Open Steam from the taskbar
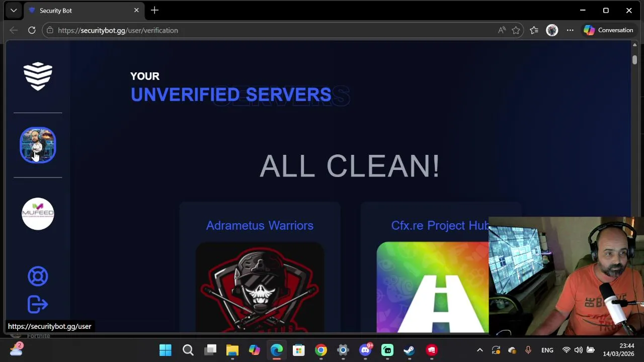Image resolution: width=644 pixels, height=362 pixels. pos(410,350)
